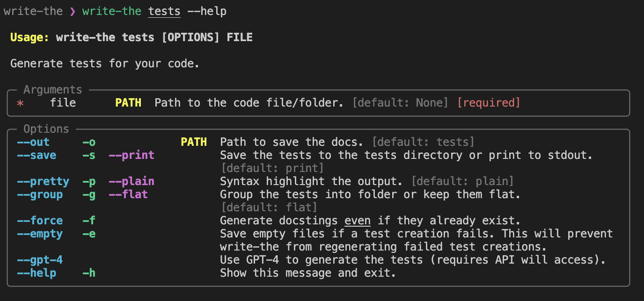Screen dimensions: 644x301
Task: Click the red required asterisk
Action: pos(20,103)
